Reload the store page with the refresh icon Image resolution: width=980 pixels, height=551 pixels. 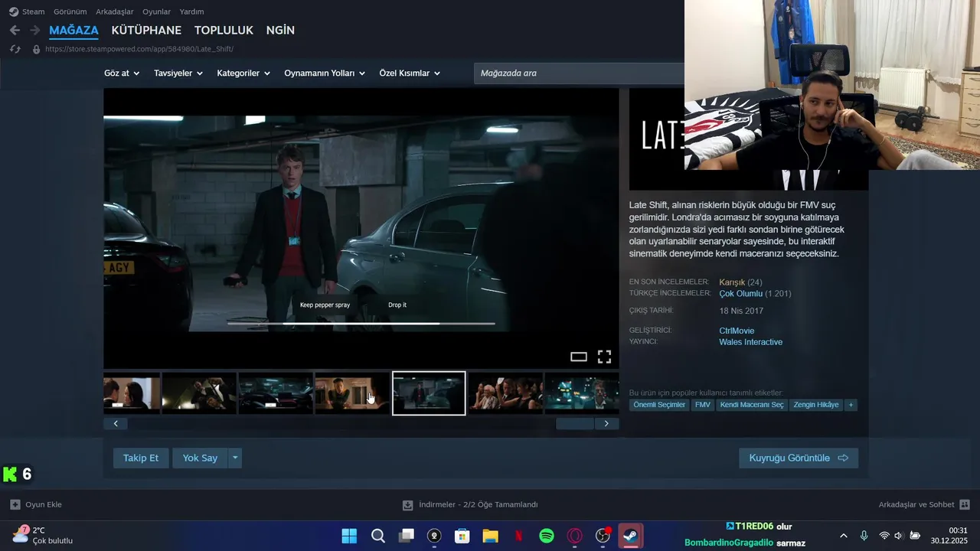click(x=15, y=49)
